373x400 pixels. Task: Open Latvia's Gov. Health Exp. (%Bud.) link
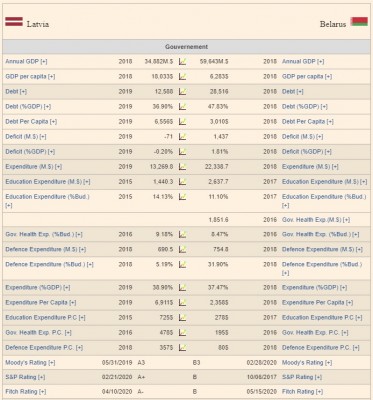(44, 234)
